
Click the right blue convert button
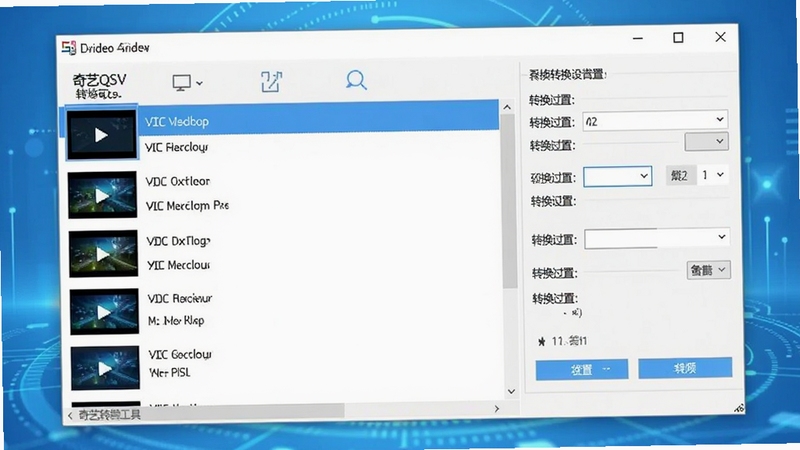685,368
